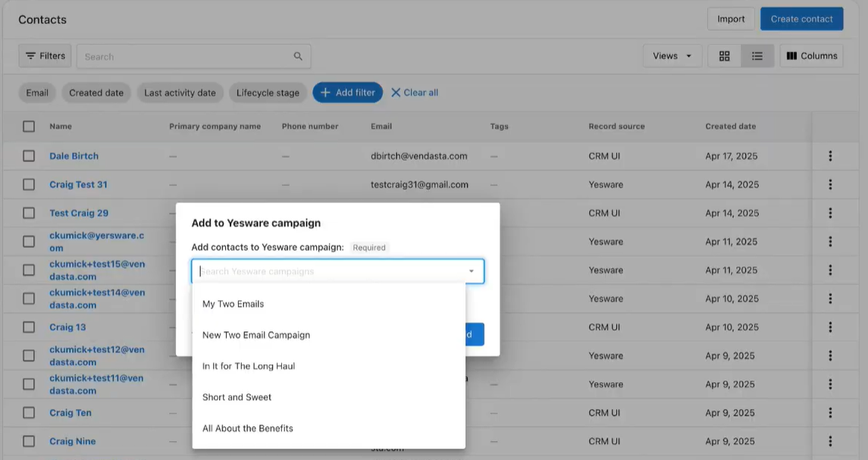
Task: Open the Dale Birtch contact
Action: pos(74,156)
